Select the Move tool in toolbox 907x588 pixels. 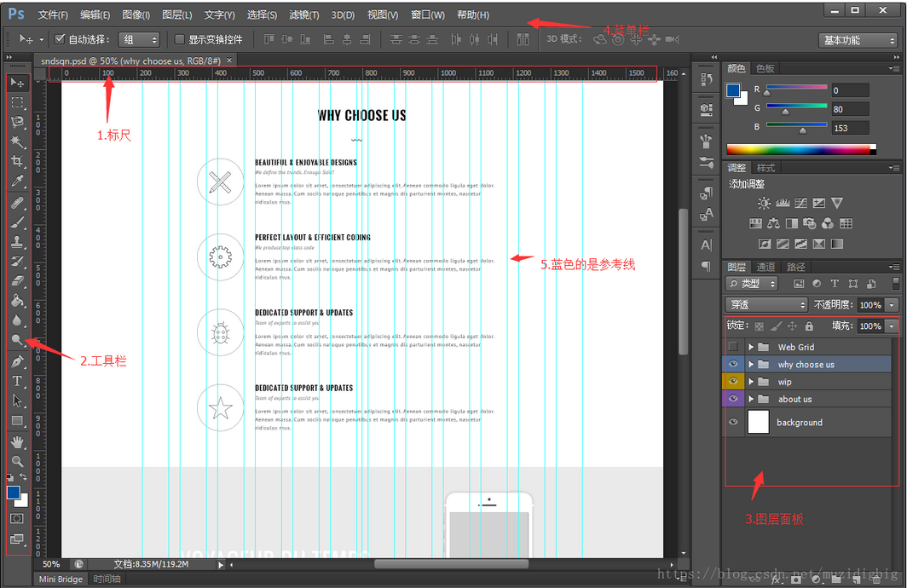[x=17, y=84]
